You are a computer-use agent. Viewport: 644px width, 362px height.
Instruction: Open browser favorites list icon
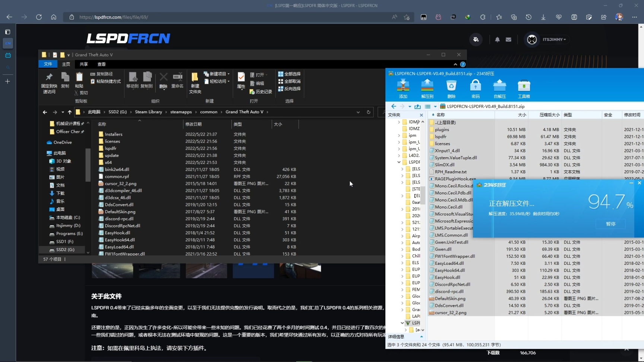(x=499, y=17)
